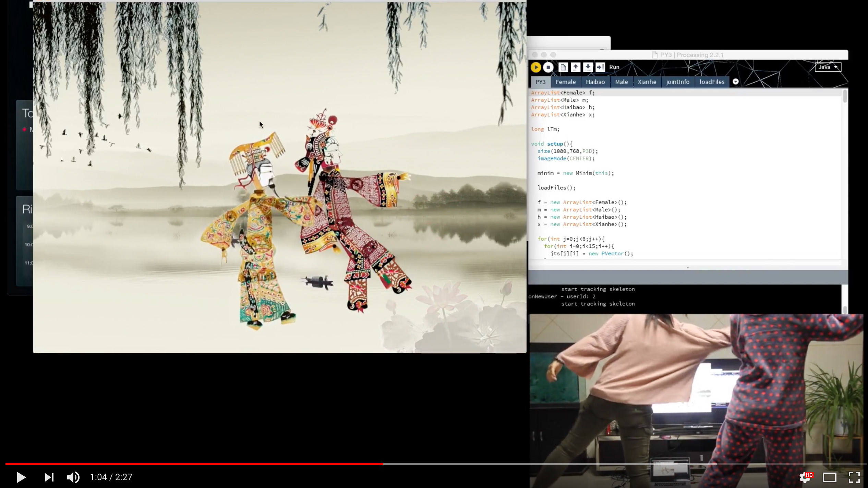This screenshot has width=868, height=488.
Task: Click code line 'ArrayList<Female> f;'
Action: click(x=563, y=93)
